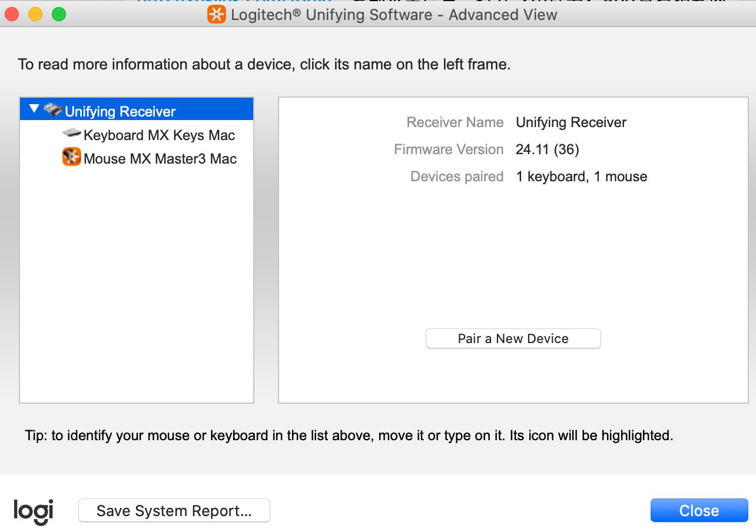This screenshot has height=532, width=756.
Task: Click the Devices paired value text
Action: tap(581, 177)
